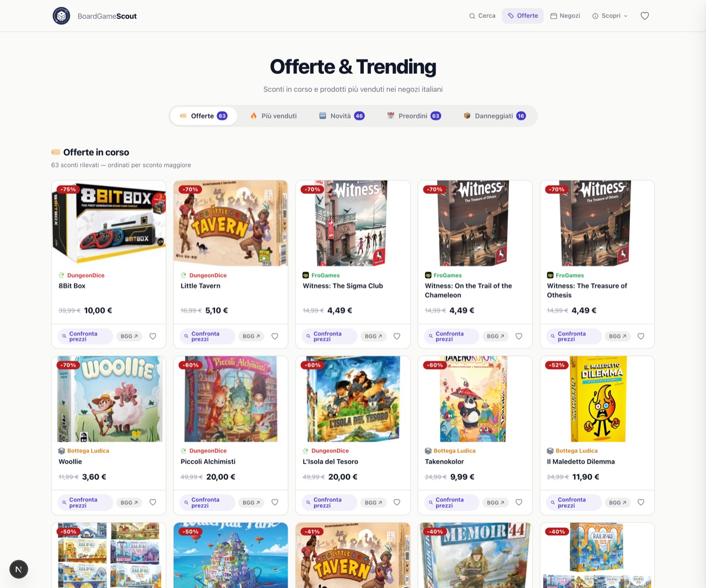Viewport: 706px width, 588px height.
Task: Open the 8Bit Box product image
Action: (x=109, y=223)
